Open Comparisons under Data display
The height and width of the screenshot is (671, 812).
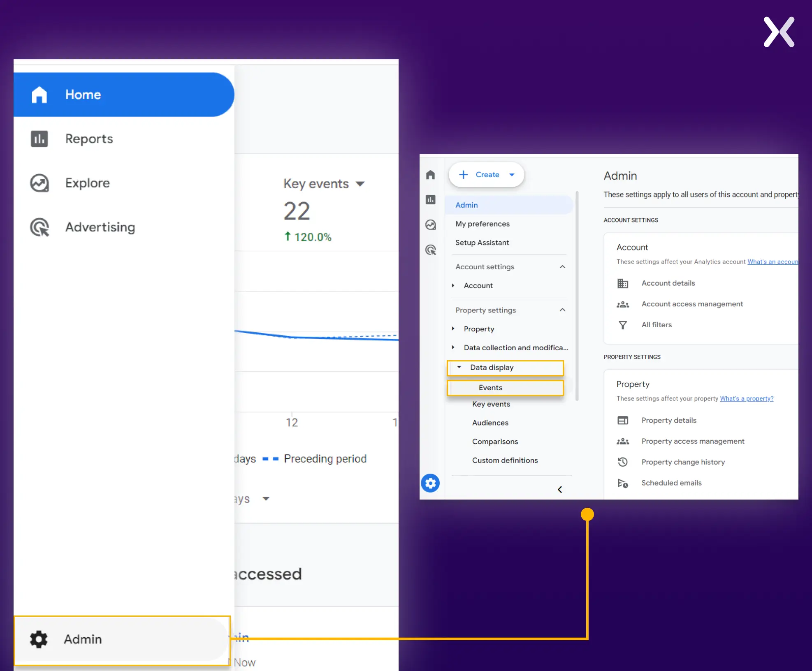click(x=495, y=442)
